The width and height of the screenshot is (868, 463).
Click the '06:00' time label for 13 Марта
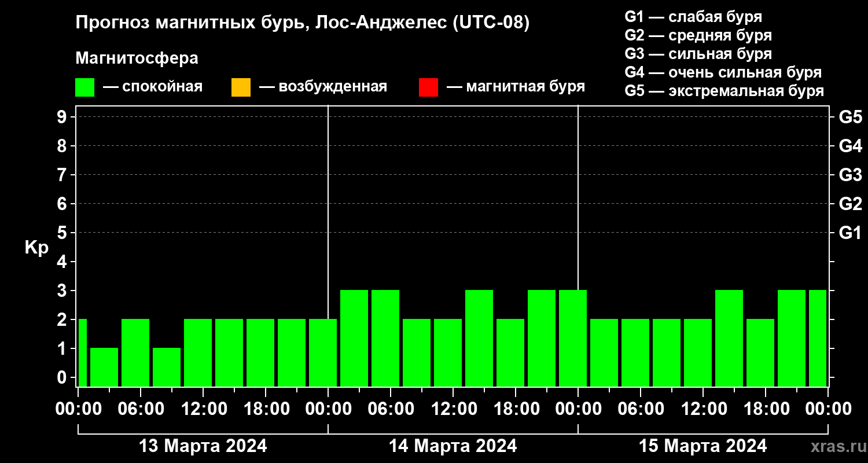(x=141, y=409)
